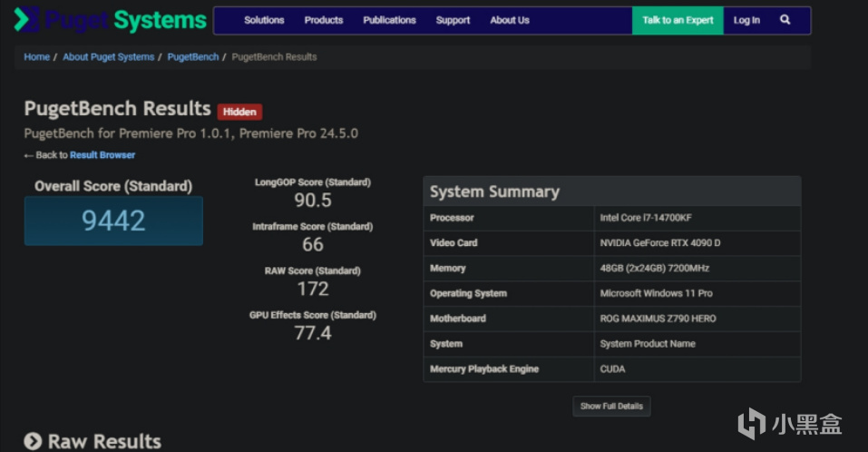Open PugetBench breadcrumb link
The height and width of the screenshot is (452, 868).
[193, 57]
